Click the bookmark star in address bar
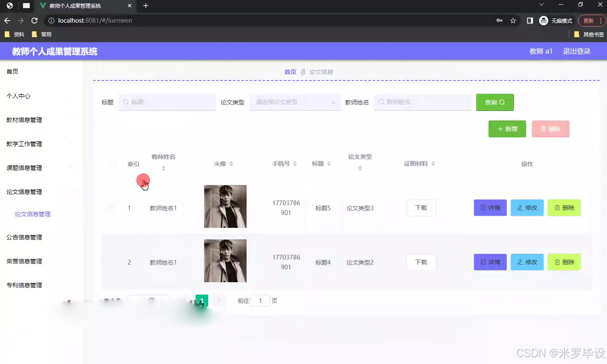 513,20
